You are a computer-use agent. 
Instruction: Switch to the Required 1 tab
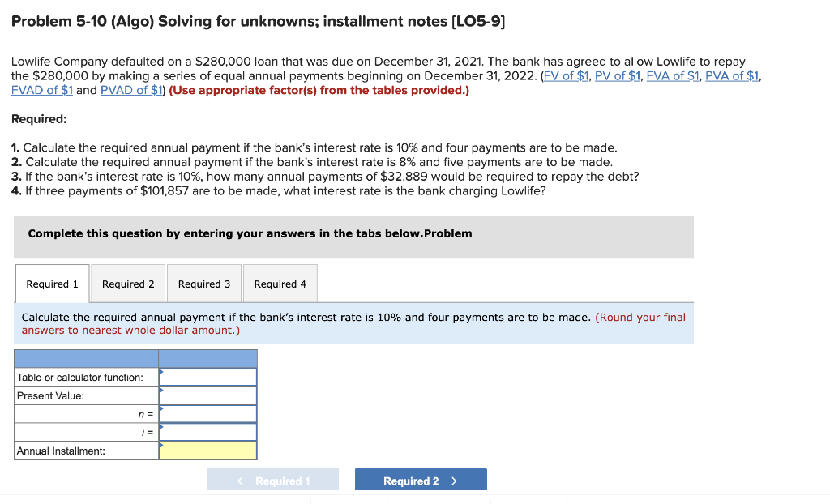(x=52, y=284)
